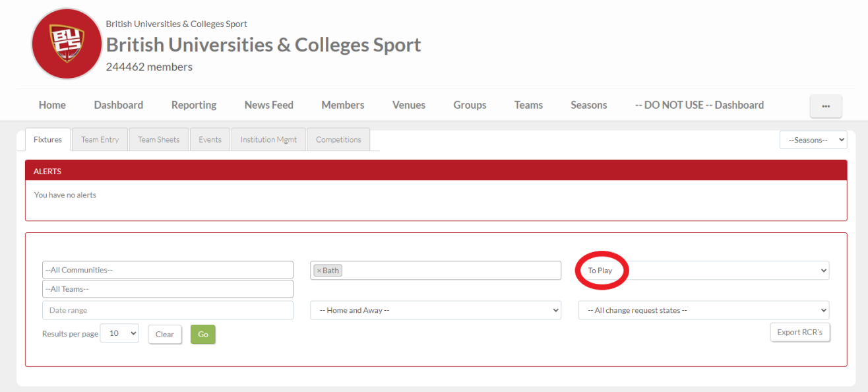Open the Teams navigation item
Viewport: 868px width, 392px height.
coord(528,105)
